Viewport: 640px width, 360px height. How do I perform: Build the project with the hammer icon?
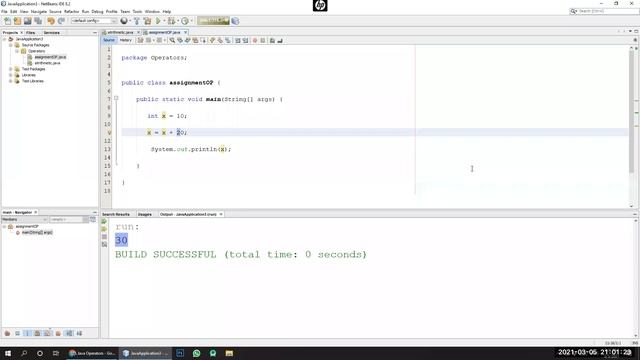coord(137,21)
